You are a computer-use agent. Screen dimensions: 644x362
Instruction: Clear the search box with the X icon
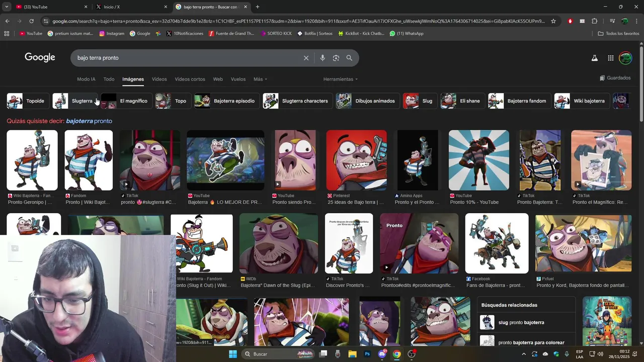[x=306, y=58]
